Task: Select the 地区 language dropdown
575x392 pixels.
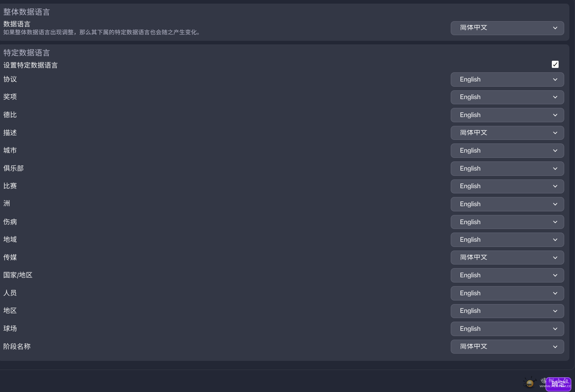Action: pos(507,311)
